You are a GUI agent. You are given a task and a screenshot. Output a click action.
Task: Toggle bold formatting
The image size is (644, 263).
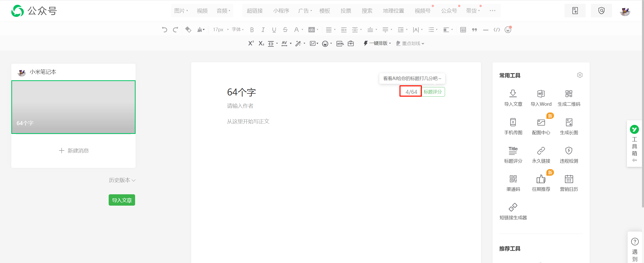252,30
